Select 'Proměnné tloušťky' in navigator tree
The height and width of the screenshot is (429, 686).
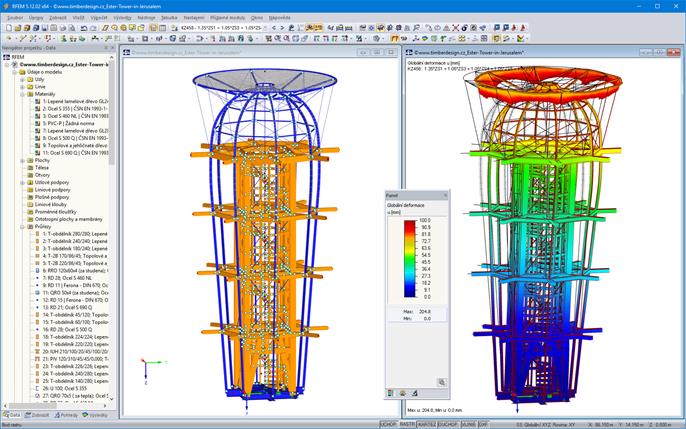55,212
